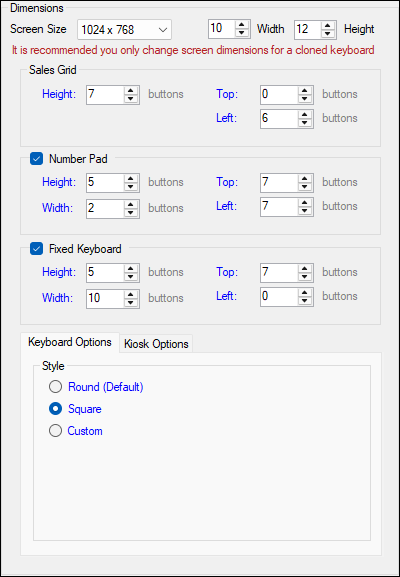Decrease the screen Height spinner value
Image resolution: width=400 pixels, height=577 pixels.
click(x=327, y=33)
